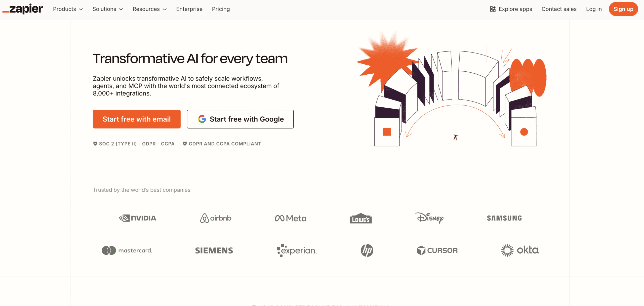
Task: Open the Solutions menu
Action: 107,9
